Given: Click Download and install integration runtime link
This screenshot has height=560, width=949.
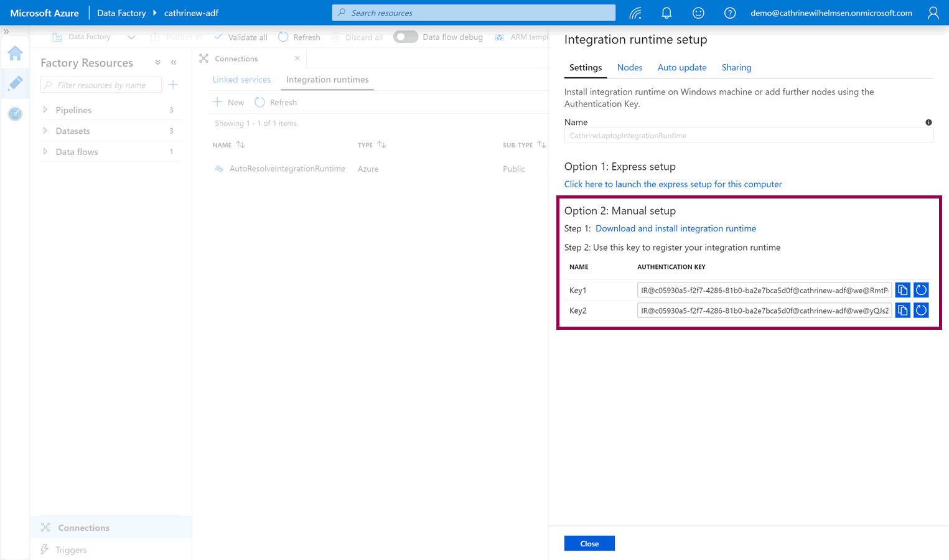Looking at the screenshot, I should (x=675, y=228).
